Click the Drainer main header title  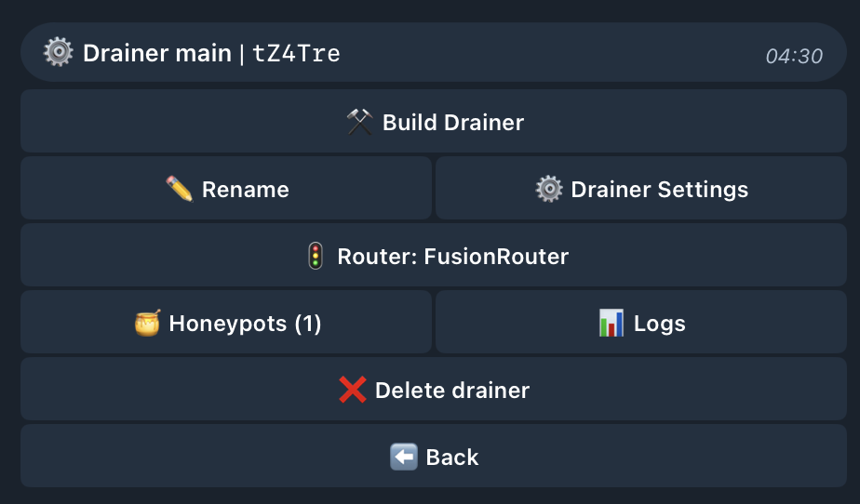click(x=157, y=53)
